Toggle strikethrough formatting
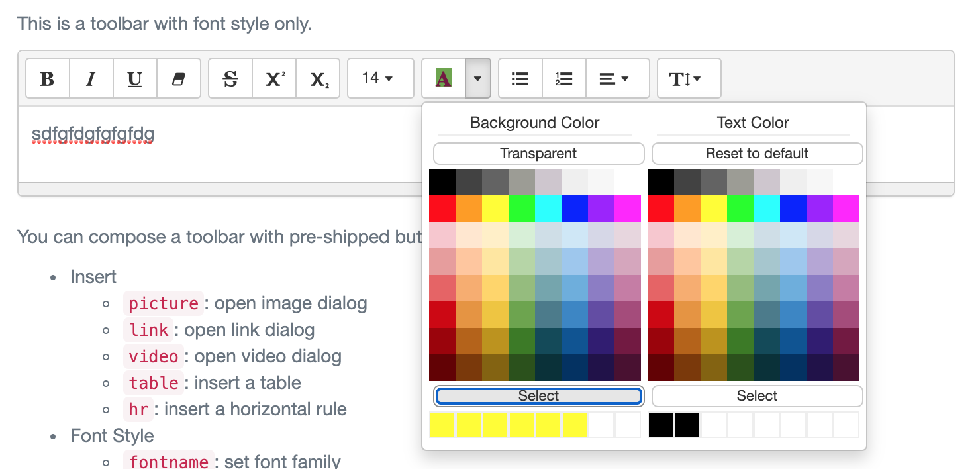 click(x=230, y=79)
